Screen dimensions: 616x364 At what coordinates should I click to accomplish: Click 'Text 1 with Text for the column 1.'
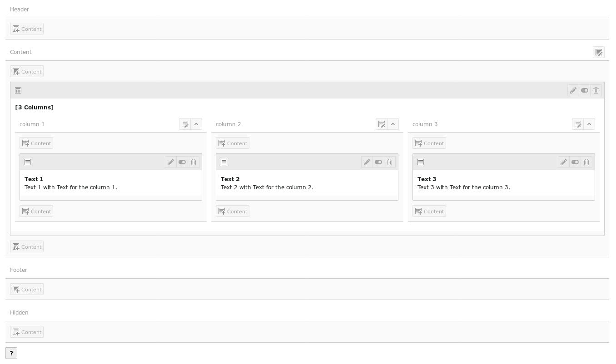[71, 187]
